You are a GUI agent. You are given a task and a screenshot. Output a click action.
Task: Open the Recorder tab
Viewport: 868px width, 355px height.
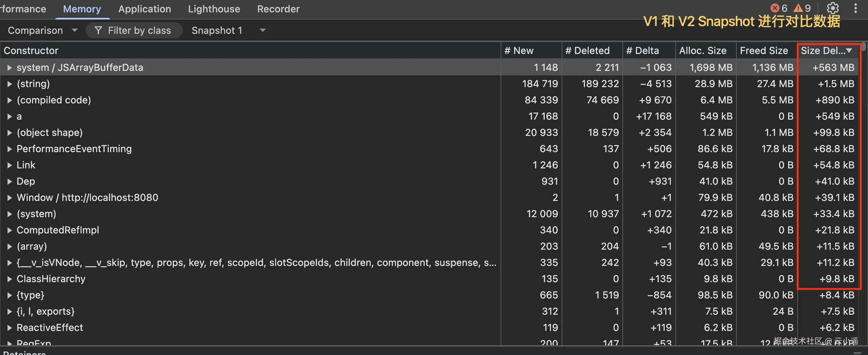(x=278, y=9)
